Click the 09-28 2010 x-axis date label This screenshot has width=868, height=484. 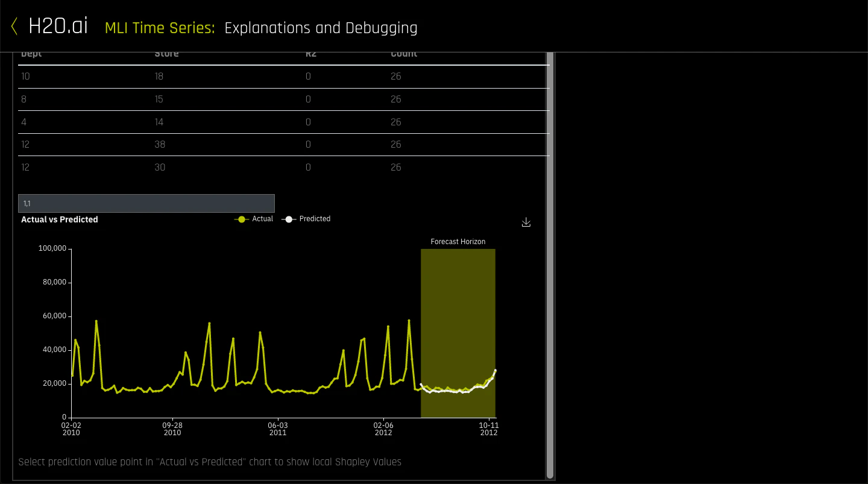(x=172, y=429)
